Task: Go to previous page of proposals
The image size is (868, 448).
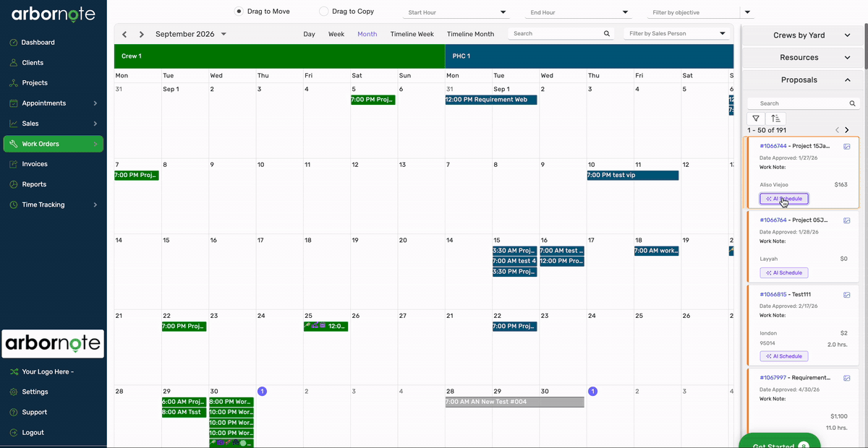Action: coord(837,130)
